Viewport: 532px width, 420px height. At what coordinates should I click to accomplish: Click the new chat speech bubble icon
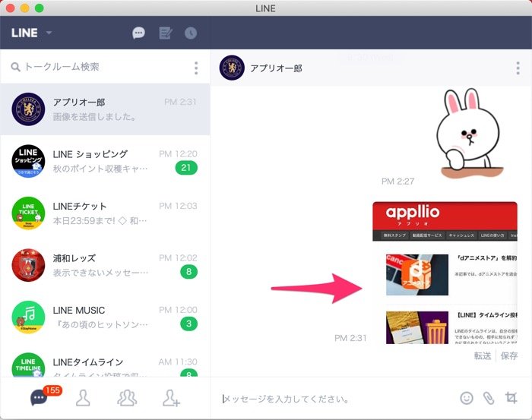138,33
